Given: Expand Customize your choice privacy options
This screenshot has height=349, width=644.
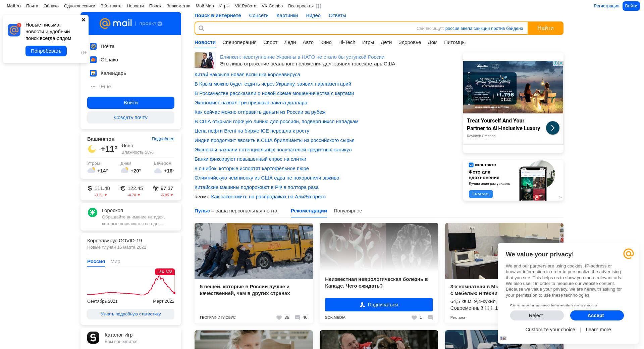Looking at the screenshot, I should (550, 330).
